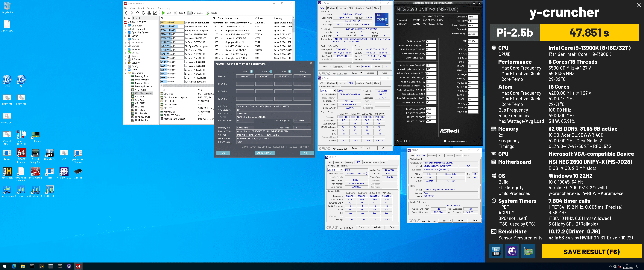Switch to the Bench tab in top CPU-Z
Screen dimensions: 644x270
tap(368, 8)
